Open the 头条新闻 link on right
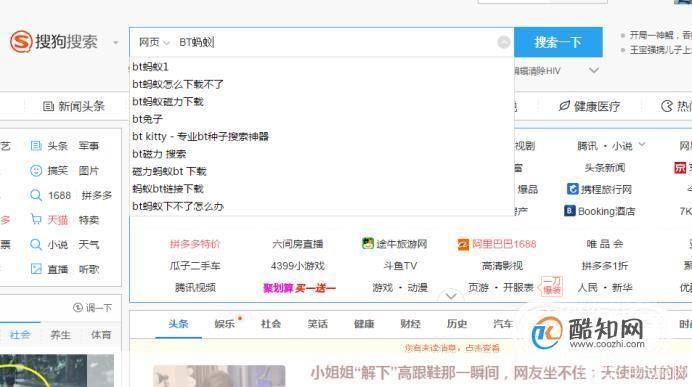The image size is (692, 387). [x=605, y=168]
